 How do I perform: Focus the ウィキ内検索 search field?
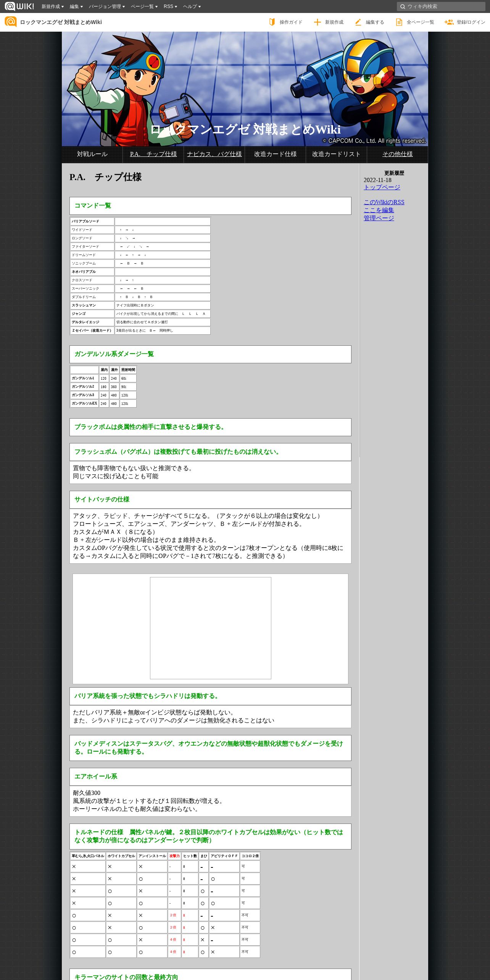pyautogui.click(x=441, y=6)
